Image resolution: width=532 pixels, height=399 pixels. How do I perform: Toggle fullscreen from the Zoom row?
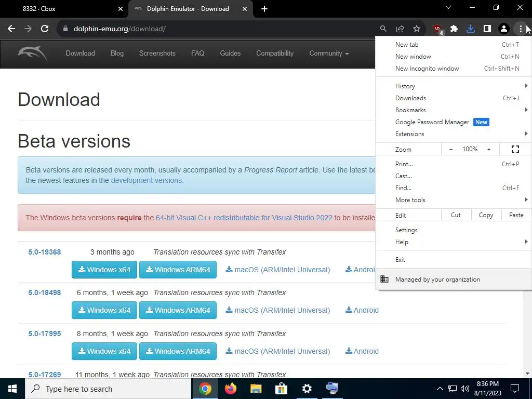515,149
